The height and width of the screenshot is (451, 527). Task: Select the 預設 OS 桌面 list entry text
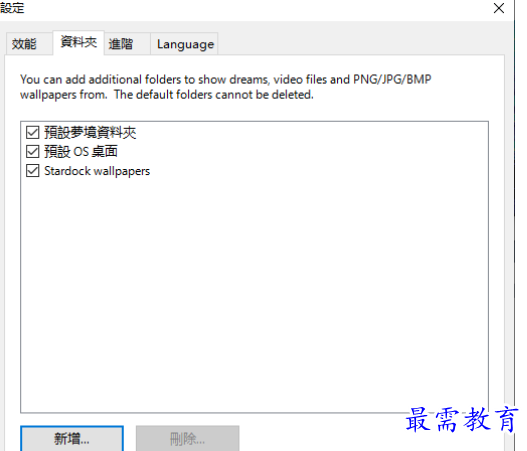pos(81,152)
